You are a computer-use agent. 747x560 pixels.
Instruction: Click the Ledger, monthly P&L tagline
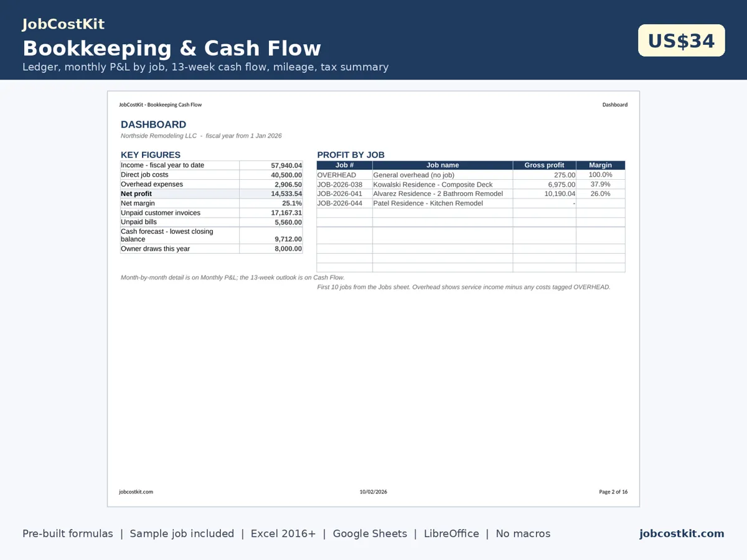point(205,67)
